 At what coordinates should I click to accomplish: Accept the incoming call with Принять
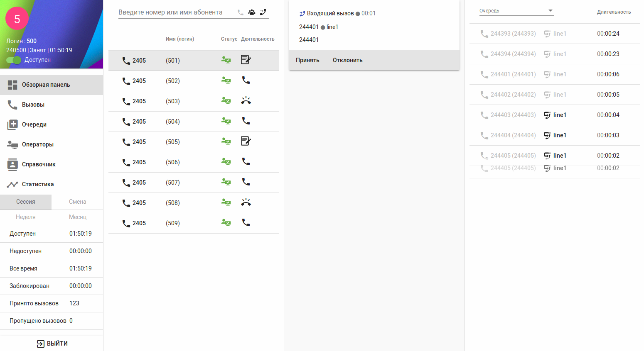pyautogui.click(x=307, y=60)
